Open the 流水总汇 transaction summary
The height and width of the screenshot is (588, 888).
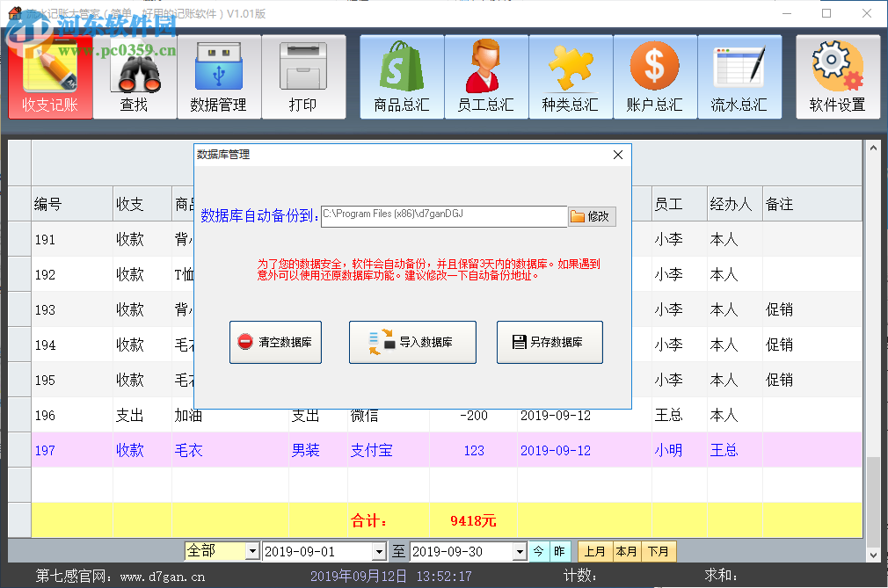click(x=739, y=76)
